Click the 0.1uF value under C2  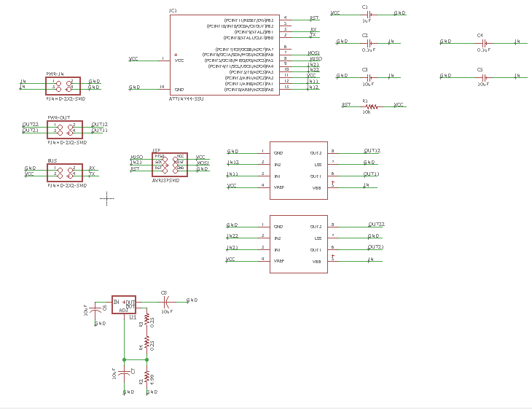click(369, 50)
